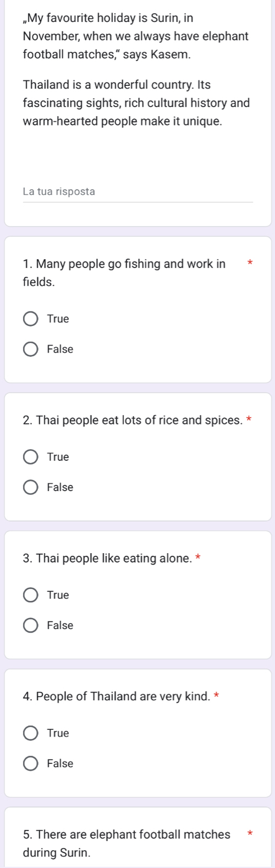Click question 3 text about eating alone
The height and width of the screenshot is (868, 275).
click(x=108, y=559)
